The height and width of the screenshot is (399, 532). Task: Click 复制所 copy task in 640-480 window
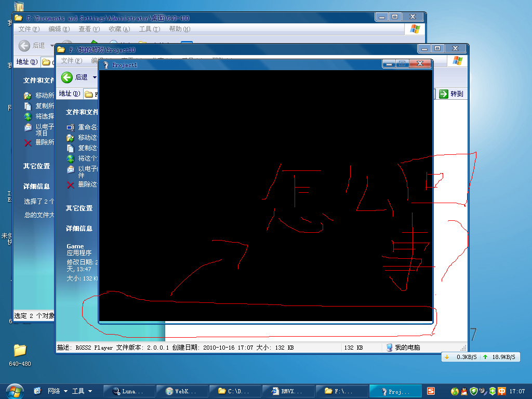pyautogui.click(x=39, y=106)
